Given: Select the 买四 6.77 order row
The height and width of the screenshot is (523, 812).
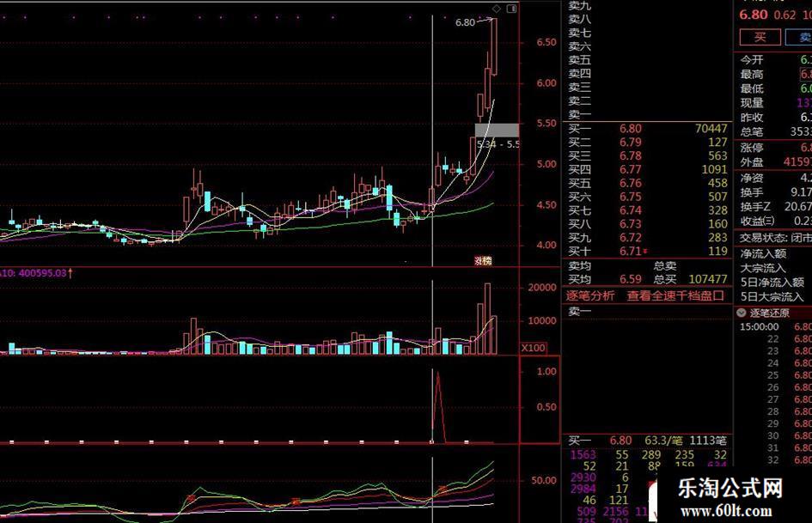Looking at the screenshot, I should click(x=647, y=169).
